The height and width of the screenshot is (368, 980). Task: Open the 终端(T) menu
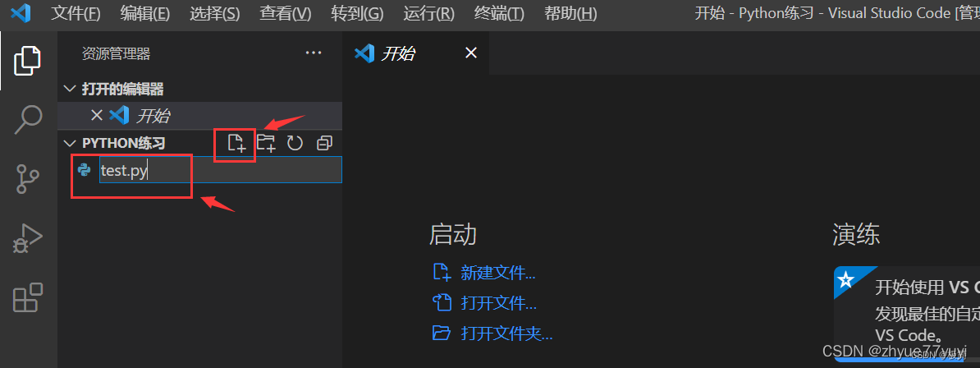(499, 14)
